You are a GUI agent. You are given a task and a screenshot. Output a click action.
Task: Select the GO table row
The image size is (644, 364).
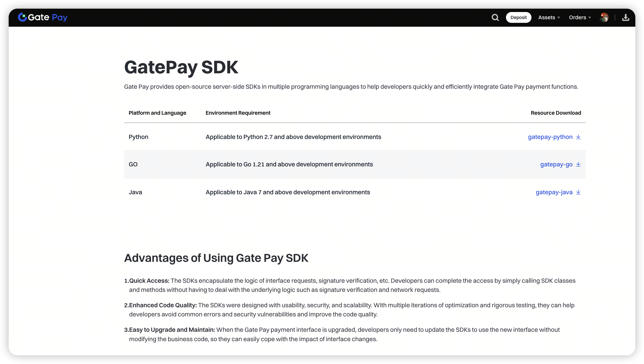(133, 164)
